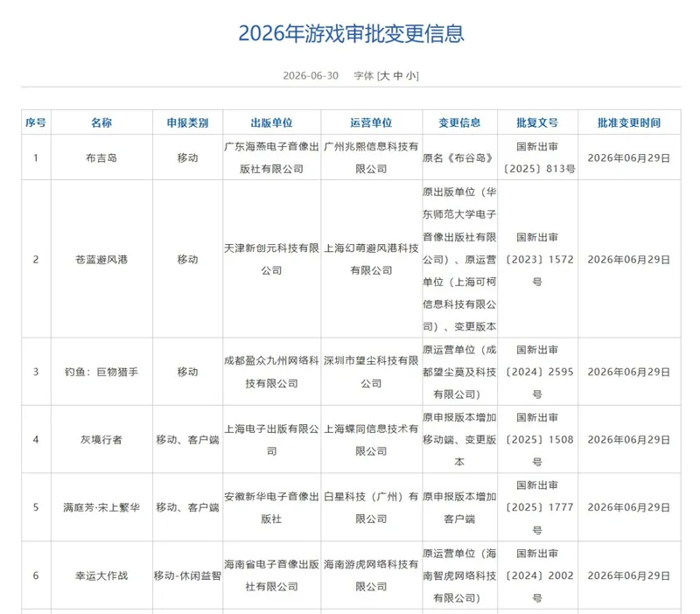Click the 出版单位 column header
The image size is (700, 614).
[271, 122]
